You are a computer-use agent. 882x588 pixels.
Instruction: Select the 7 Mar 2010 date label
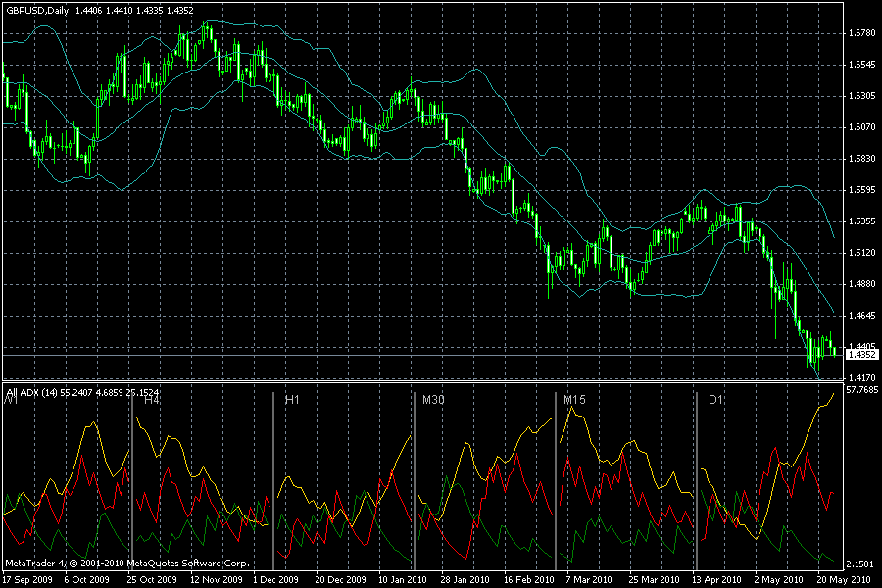pos(589,579)
